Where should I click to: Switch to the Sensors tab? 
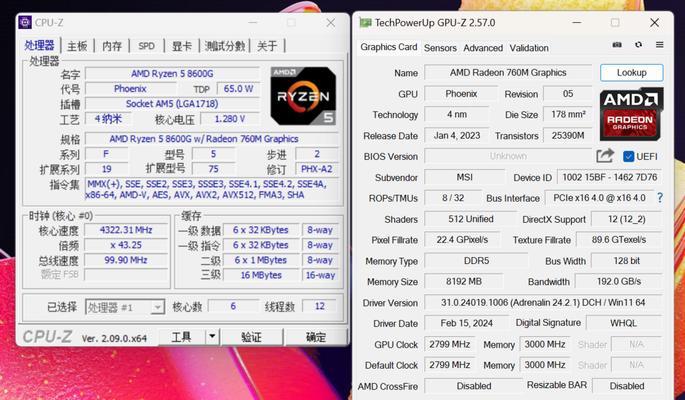(440, 48)
